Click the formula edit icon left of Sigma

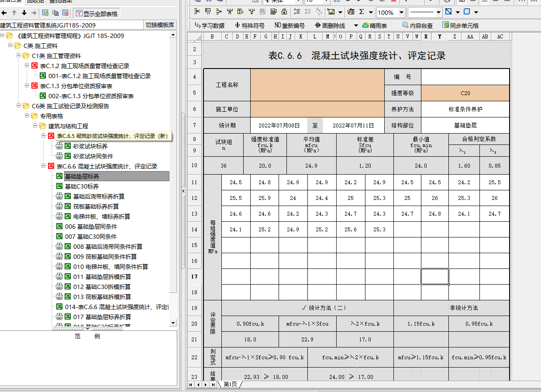tap(351, 12)
